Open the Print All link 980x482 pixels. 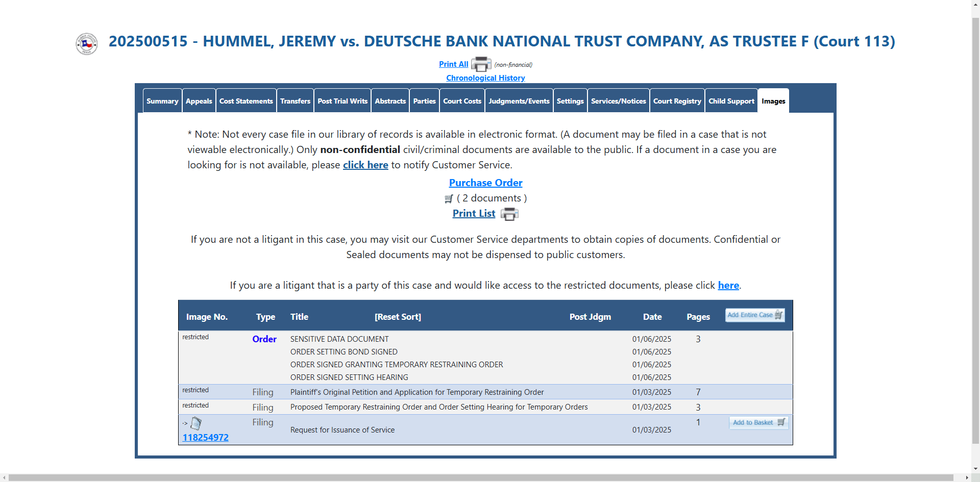pyautogui.click(x=453, y=64)
